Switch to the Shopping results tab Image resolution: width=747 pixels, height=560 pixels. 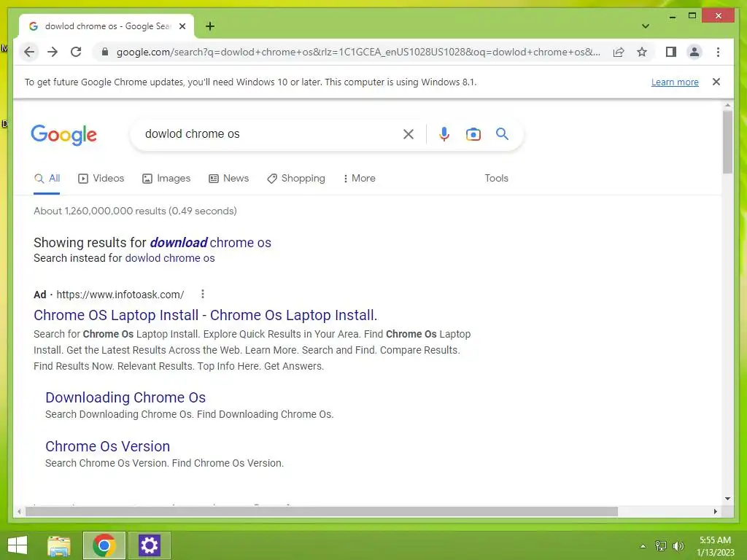[x=296, y=178]
